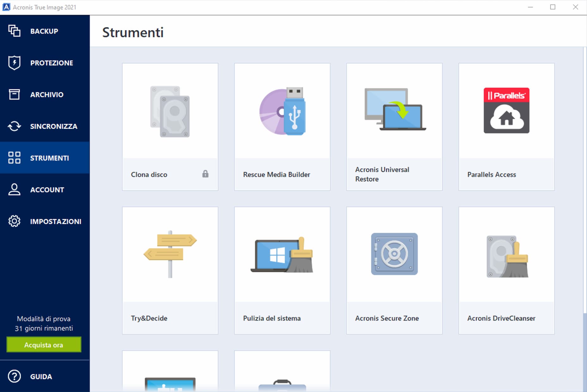Screen dimensions: 587x392
Task: Open the Acronis DriveCleanser disk brush icon
Action: click(x=507, y=256)
